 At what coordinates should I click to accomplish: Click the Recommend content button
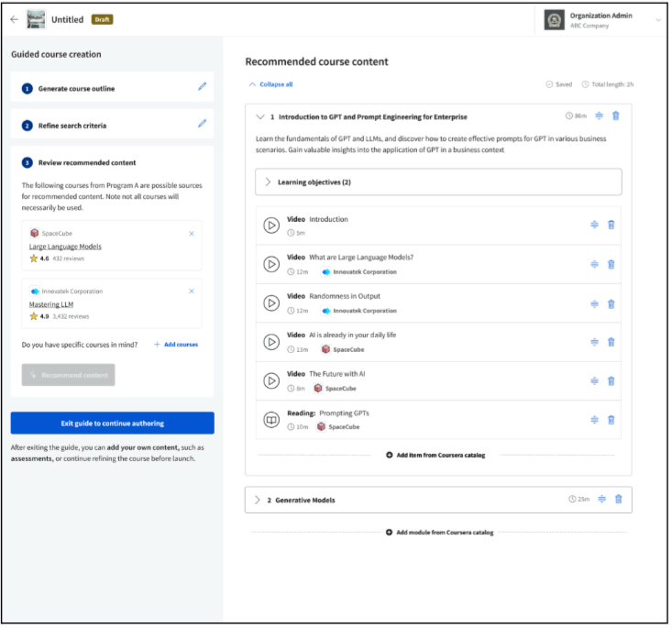click(x=69, y=376)
